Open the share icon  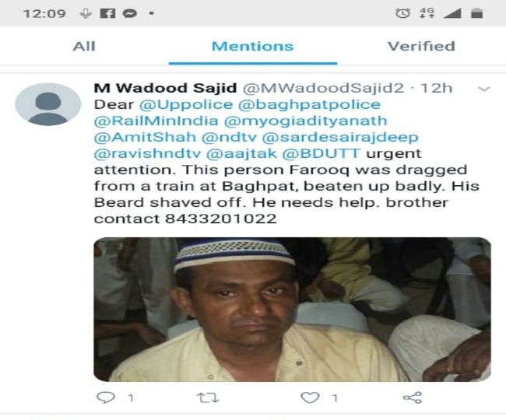point(413,397)
